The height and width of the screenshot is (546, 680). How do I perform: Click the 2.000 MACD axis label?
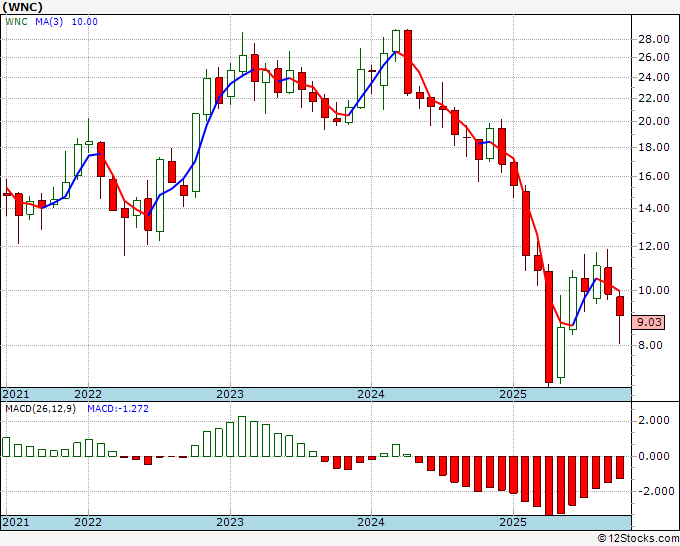point(653,421)
